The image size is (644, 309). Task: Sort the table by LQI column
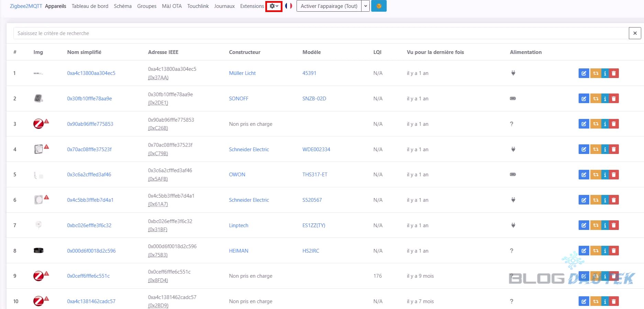point(377,52)
